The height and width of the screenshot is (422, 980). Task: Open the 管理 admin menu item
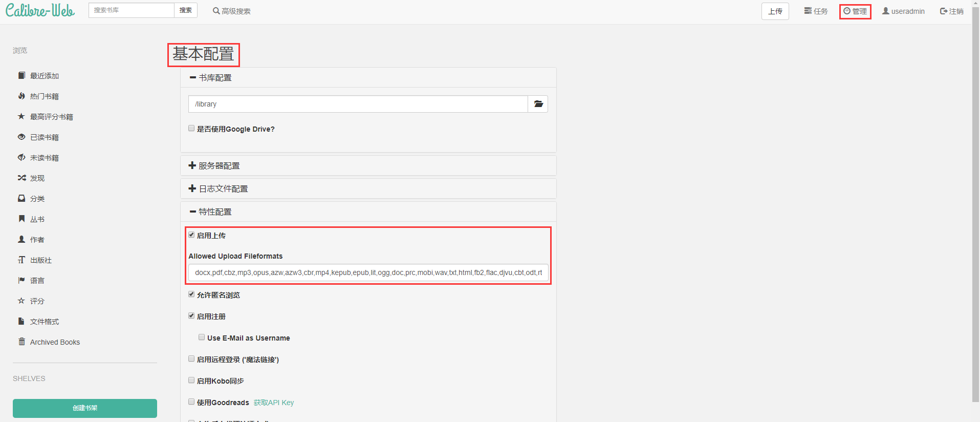point(855,11)
